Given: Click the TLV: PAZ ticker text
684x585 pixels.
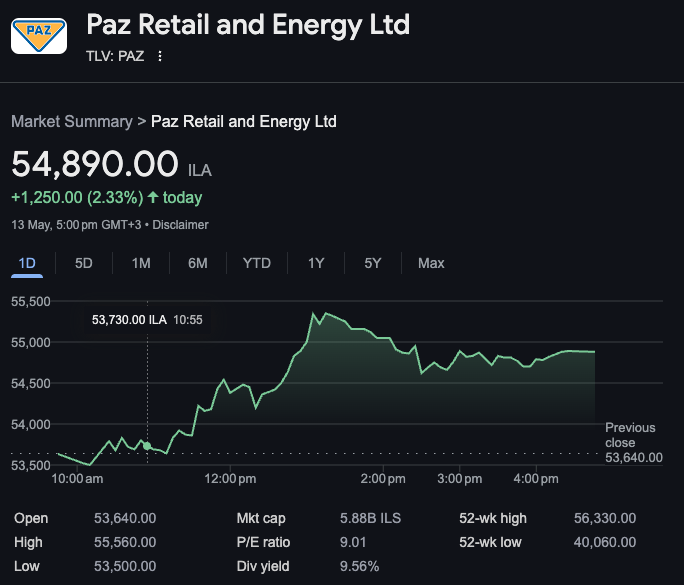Looking at the screenshot, I should point(115,56).
